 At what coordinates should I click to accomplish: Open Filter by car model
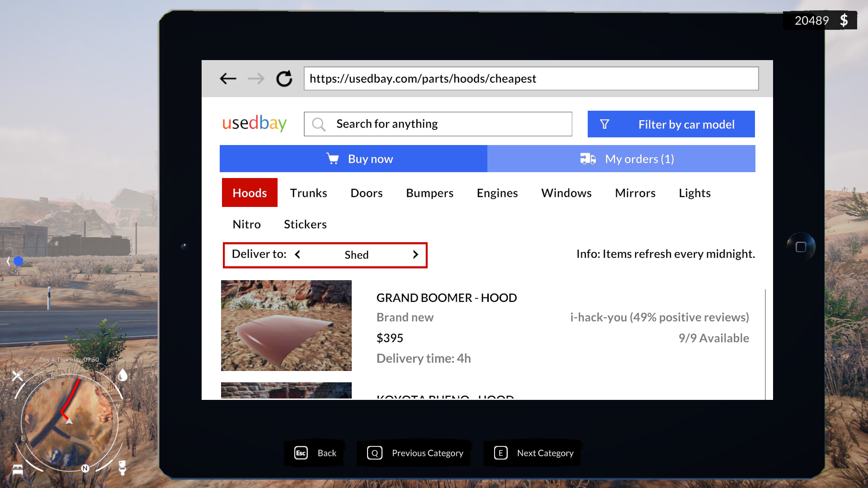[x=671, y=124]
